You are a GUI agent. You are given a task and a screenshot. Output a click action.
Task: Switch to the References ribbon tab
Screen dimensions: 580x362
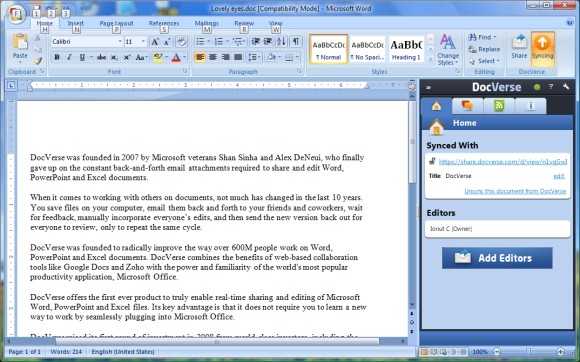point(164,23)
